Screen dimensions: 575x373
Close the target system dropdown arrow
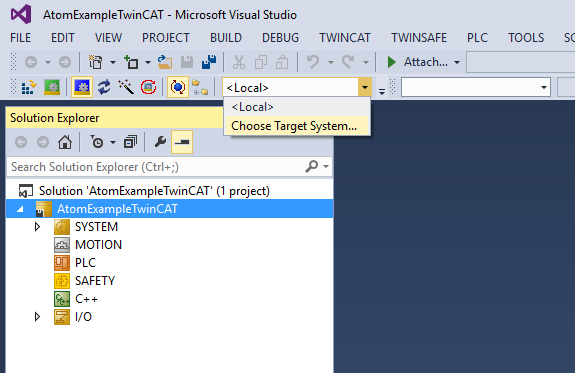coord(365,87)
